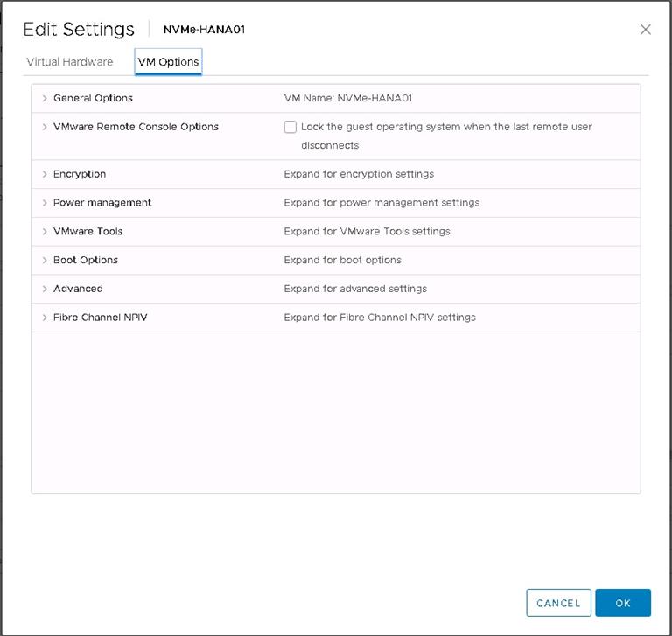Expand the Fibre Channel NPIV chevron
Image resolution: width=672 pixels, height=636 pixels.
pos(45,318)
